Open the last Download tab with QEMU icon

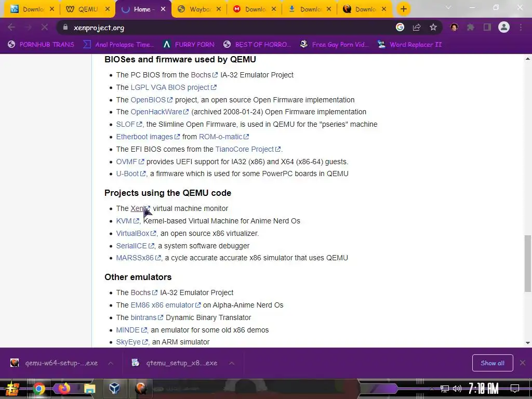(x=363, y=9)
